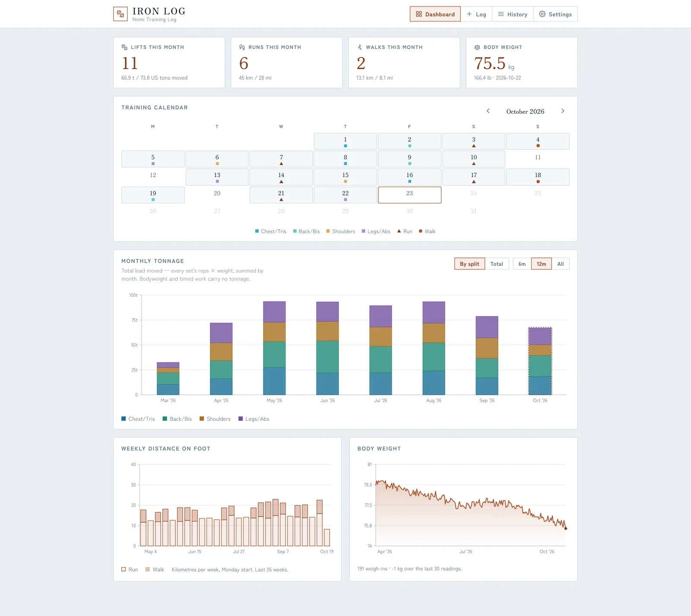Click the dashed Oct '26 tonnage bar
Viewport: 691px width, 616px height.
[x=540, y=361]
